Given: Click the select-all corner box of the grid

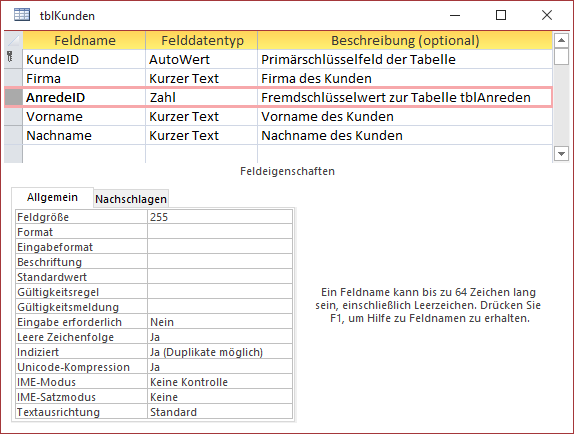Looking at the screenshot, I should pyautogui.click(x=14, y=40).
